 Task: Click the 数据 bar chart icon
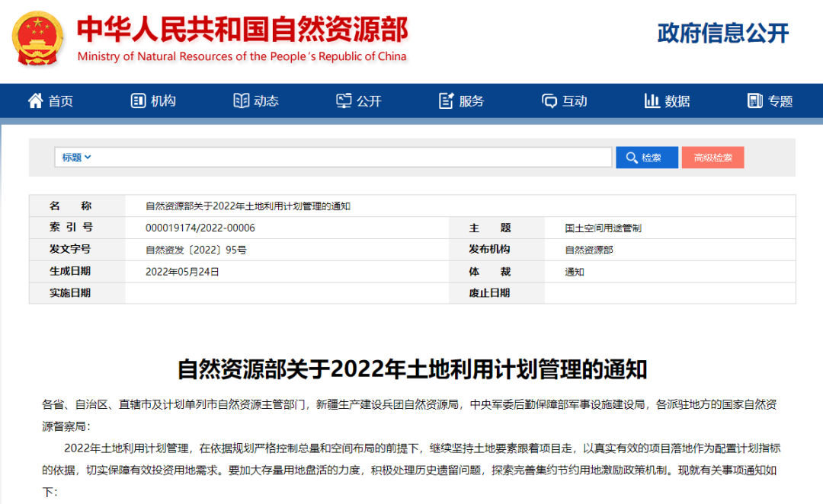[x=652, y=100]
